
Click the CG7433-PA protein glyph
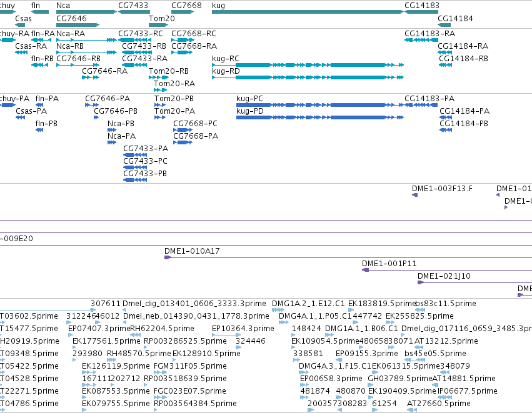pos(135,155)
